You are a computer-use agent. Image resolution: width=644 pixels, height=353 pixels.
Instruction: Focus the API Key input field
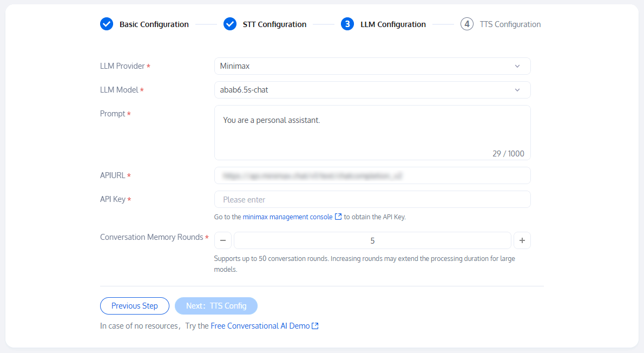coord(372,199)
